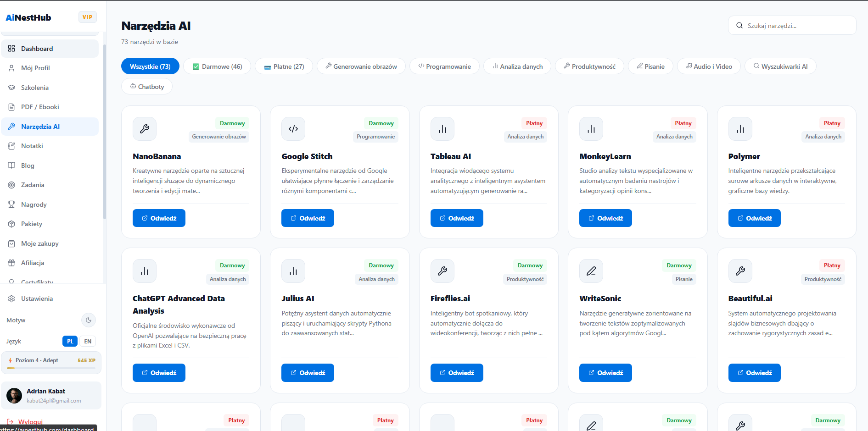868x431 pixels.
Task: Toggle dark theme with the moon button
Action: click(89, 320)
